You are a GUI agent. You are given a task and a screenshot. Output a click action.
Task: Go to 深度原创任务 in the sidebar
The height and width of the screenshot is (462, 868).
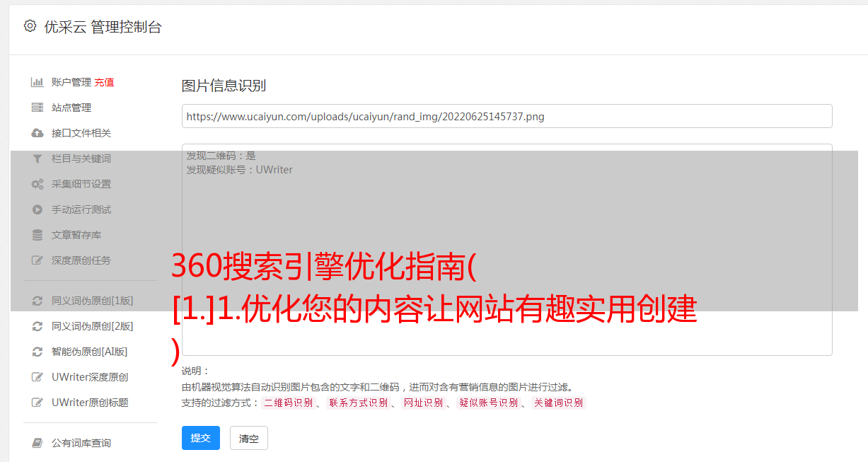click(81, 260)
